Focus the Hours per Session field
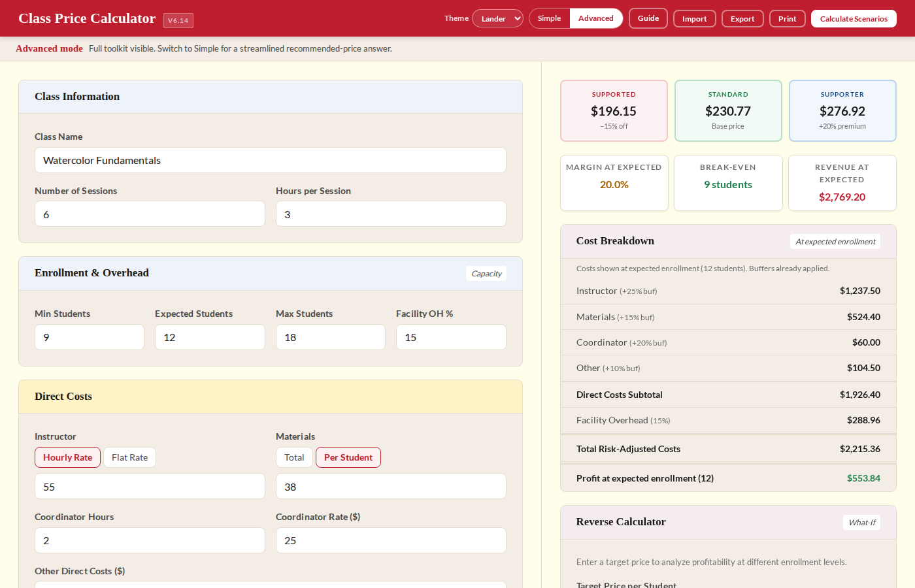 [x=391, y=214]
